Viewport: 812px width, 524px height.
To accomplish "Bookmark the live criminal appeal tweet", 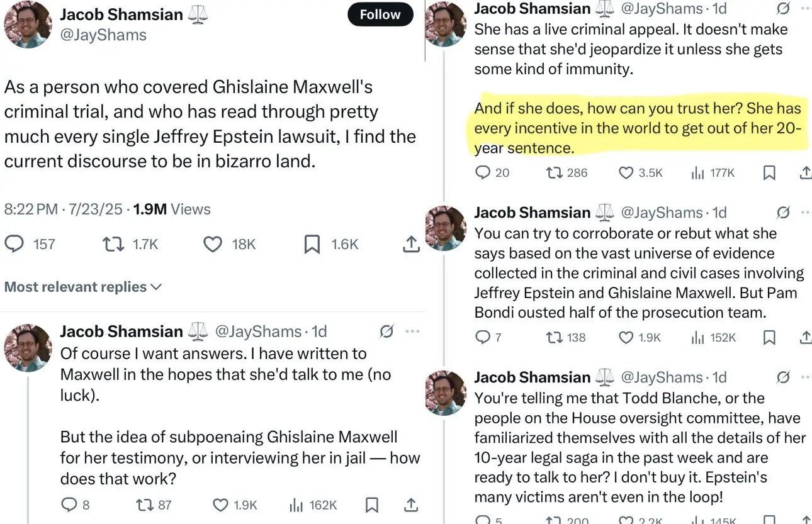I will 769,172.
